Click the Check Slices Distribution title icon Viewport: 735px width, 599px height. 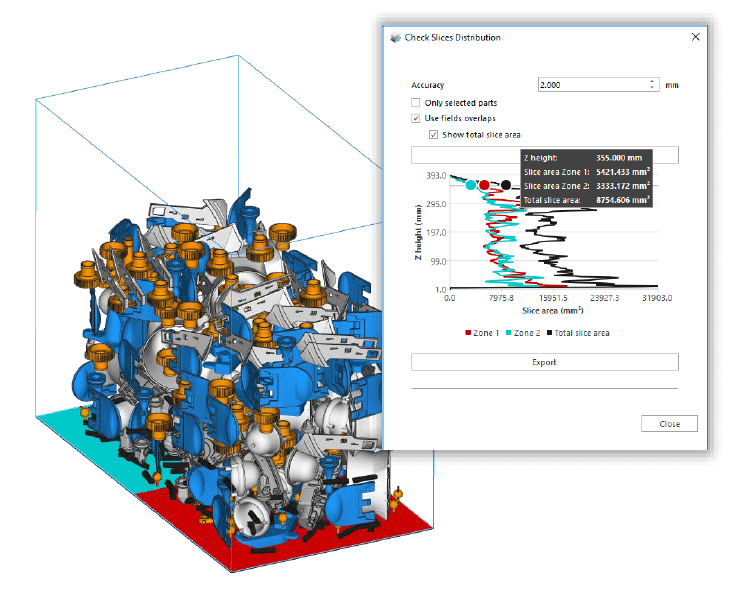tap(393, 37)
